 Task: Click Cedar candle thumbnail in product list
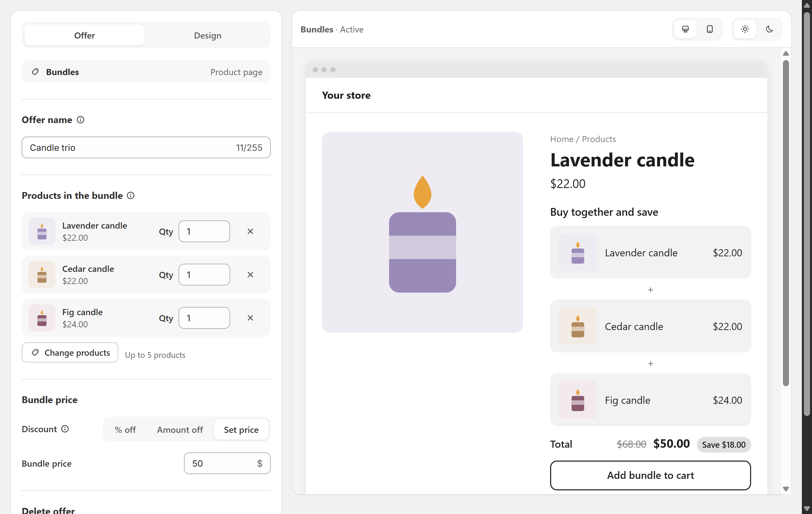click(42, 275)
